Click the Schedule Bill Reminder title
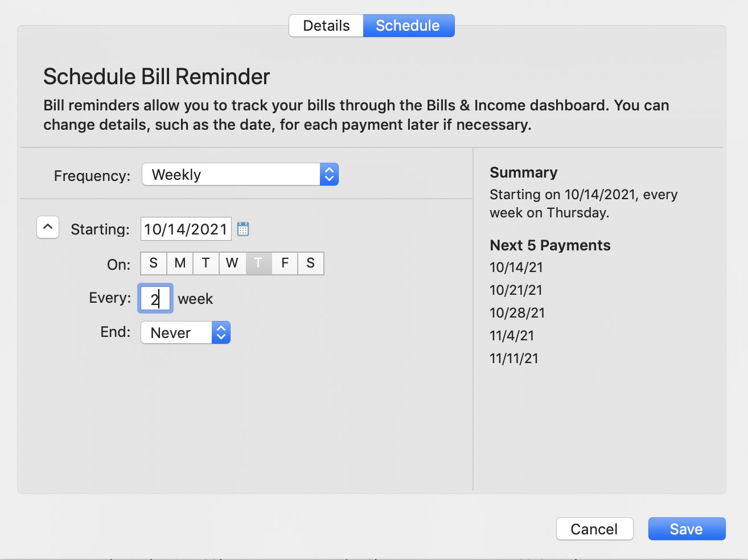Viewport: 748px width, 560px height. coord(157,77)
